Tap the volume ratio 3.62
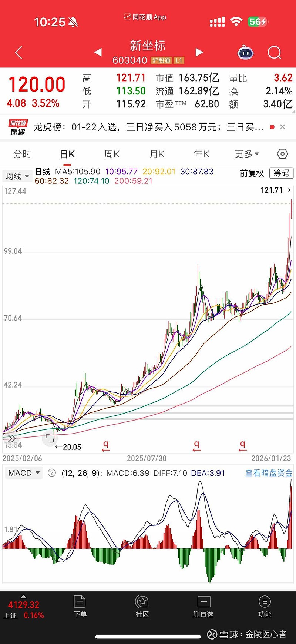 (283, 78)
